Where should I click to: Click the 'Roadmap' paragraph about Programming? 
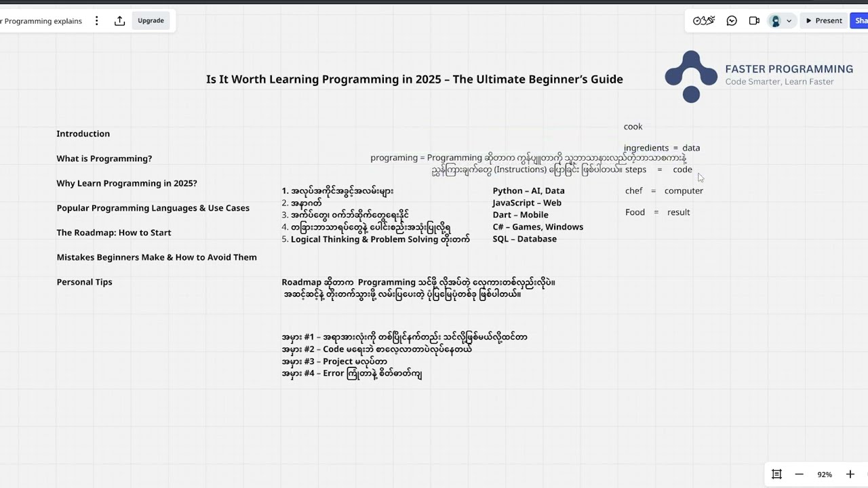[418, 288]
